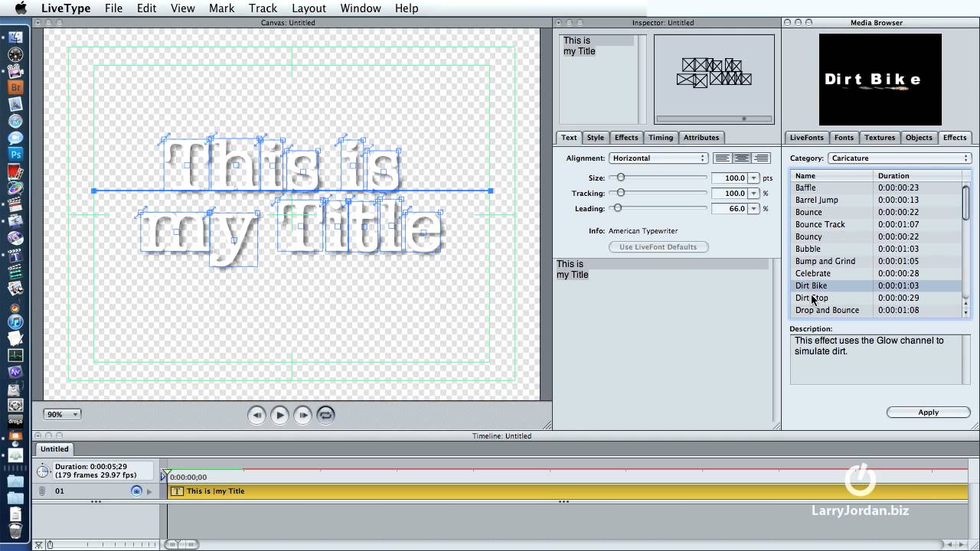The height and width of the screenshot is (551, 980).
Task: Open the LiveType application menu
Action: 66,8
